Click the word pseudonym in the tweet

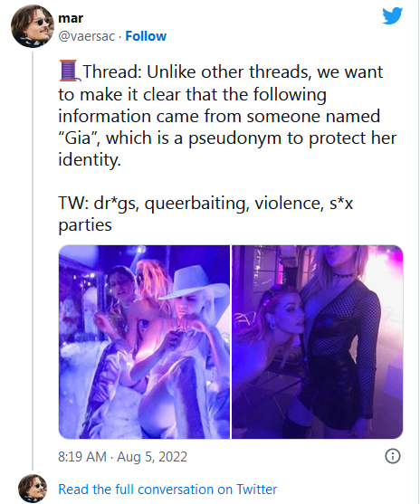(x=234, y=138)
